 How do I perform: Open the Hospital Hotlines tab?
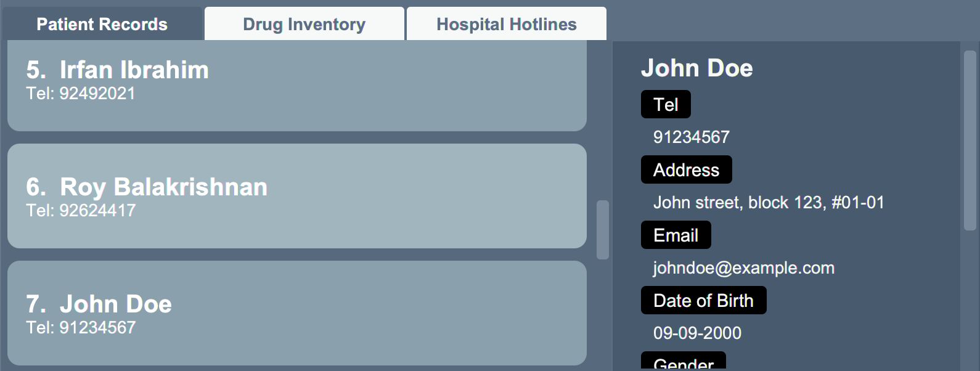(507, 24)
